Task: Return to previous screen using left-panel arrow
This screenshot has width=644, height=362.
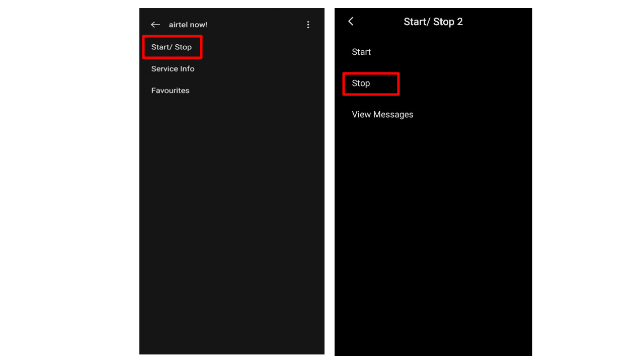Action: coord(155,24)
